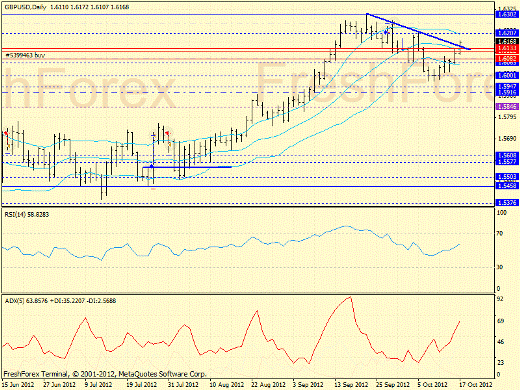Select the 1.5608 price level label

[x=507, y=155]
